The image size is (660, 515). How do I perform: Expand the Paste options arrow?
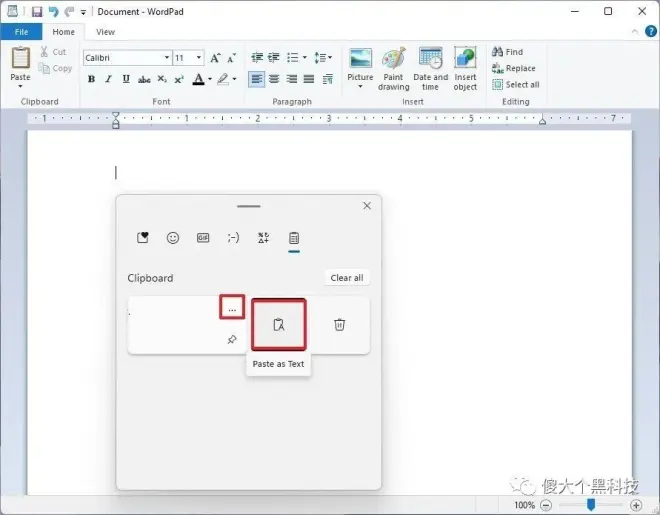20,86
